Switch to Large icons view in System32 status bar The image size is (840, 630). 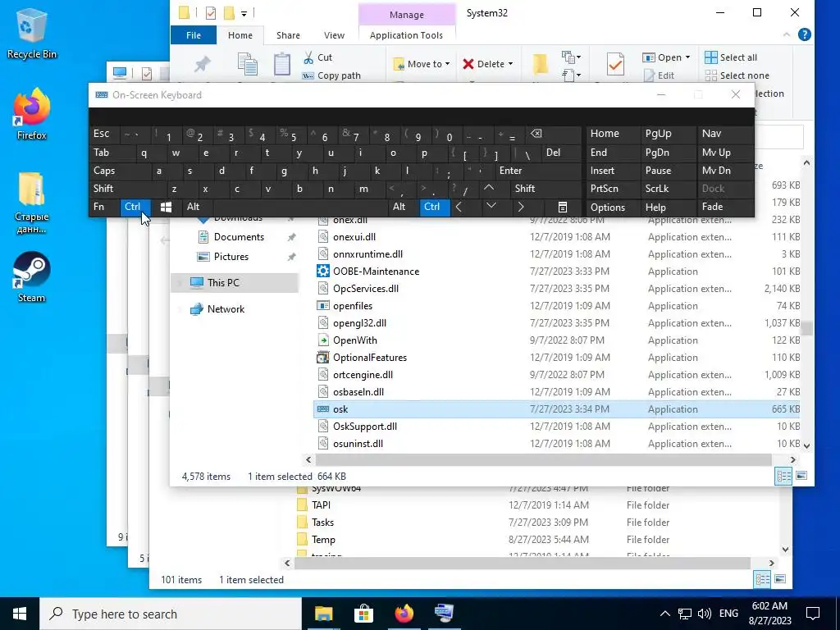pyautogui.click(x=801, y=476)
